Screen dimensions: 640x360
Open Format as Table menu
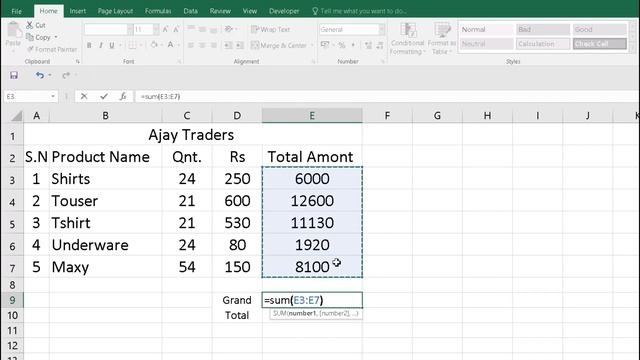click(441, 39)
